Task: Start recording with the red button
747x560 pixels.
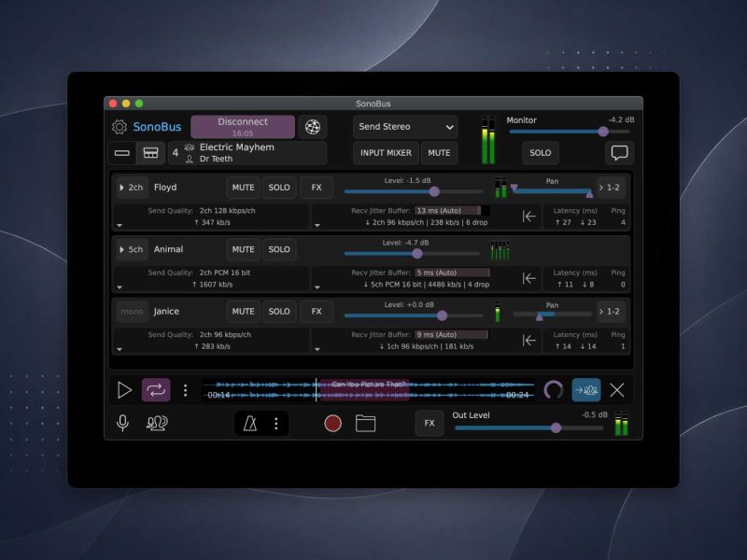Action: coord(332,423)
